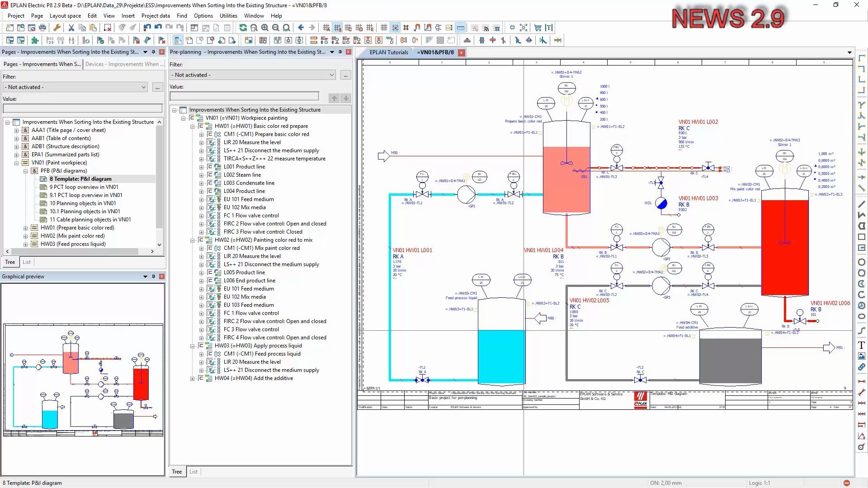868x488 pixels.
Task: Click the path function text 'T' icon
Action: [x=549, y=28]
